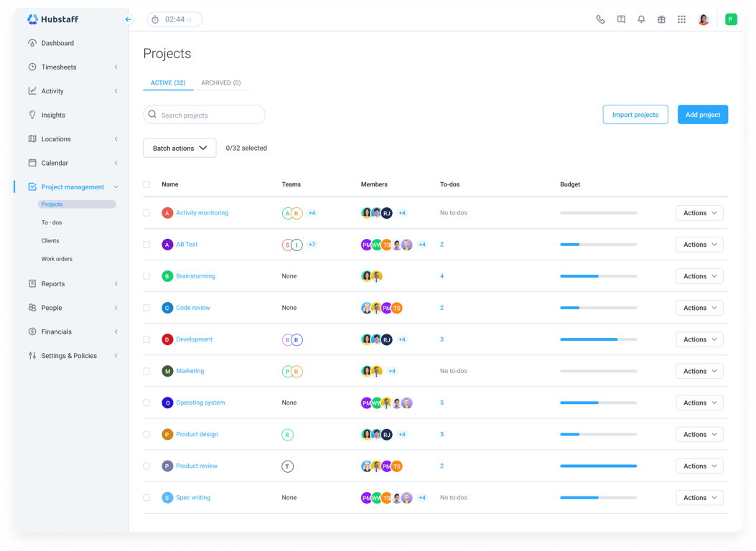Open Clients in the sidebar submenu
The height and width of the screenshot is (551, 756).
click(x=50, y=241)
